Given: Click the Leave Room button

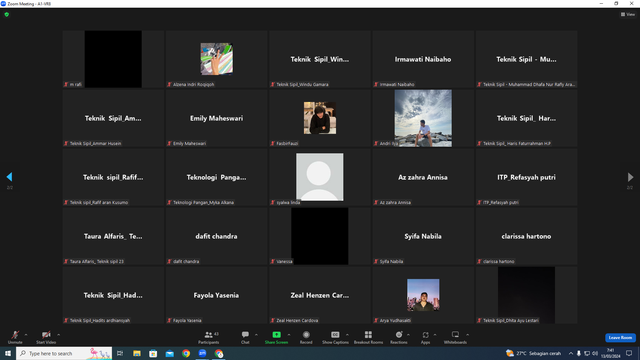Looking at the screenshot, I should click(620, 338).
